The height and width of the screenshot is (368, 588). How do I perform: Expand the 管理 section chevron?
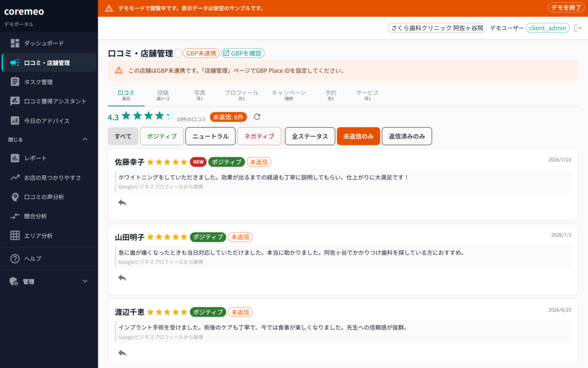tap(85, 281)
